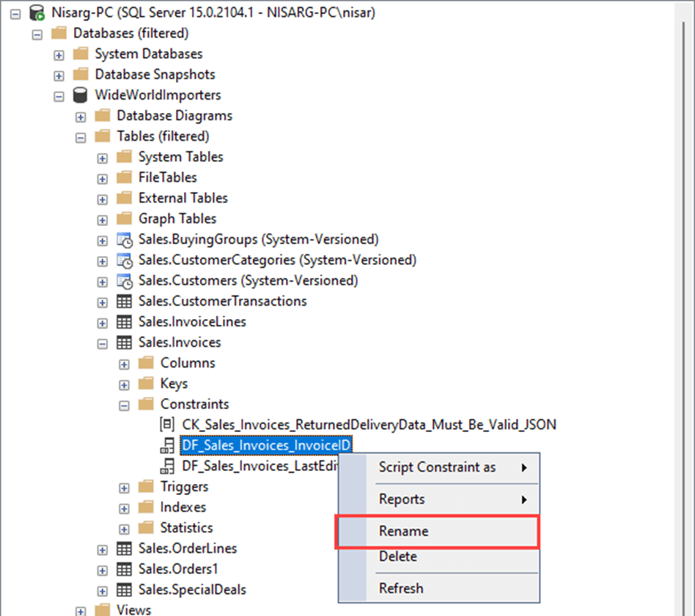Select Delete from the context menu
The image size is (695, 616).
pyautogui.click(x=397, y=557)
